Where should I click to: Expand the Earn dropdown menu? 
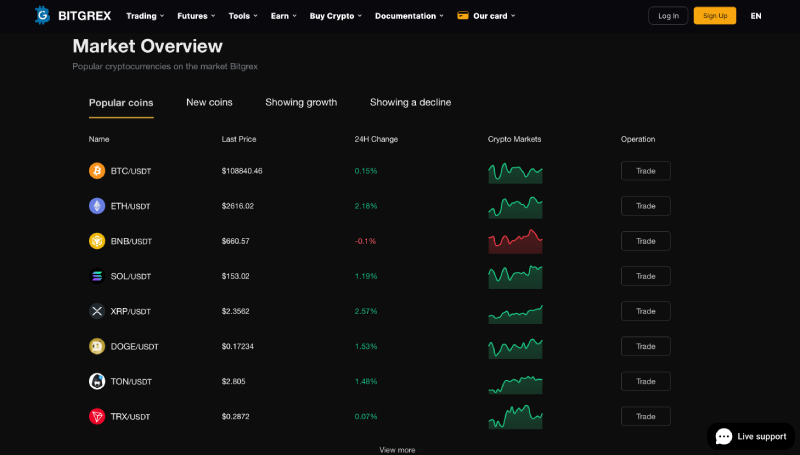click(283, 16)
